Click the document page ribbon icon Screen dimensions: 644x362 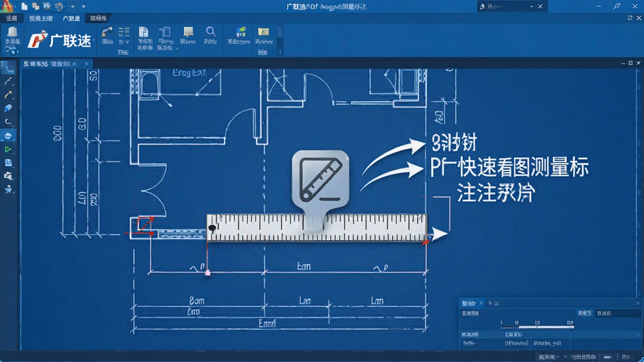click(x=143, y=32)
